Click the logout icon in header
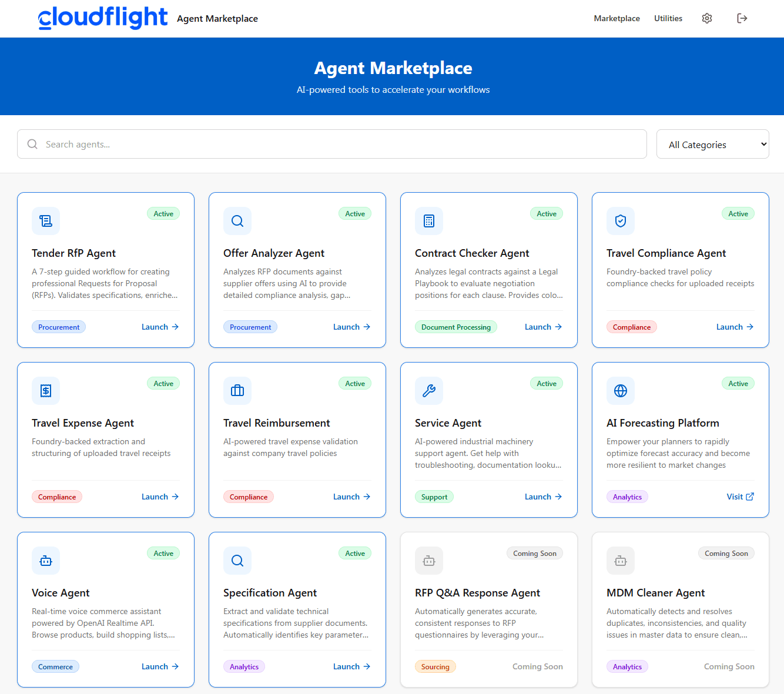The width and height of the screenshot is (784, 694). click(x=742, y=18)
